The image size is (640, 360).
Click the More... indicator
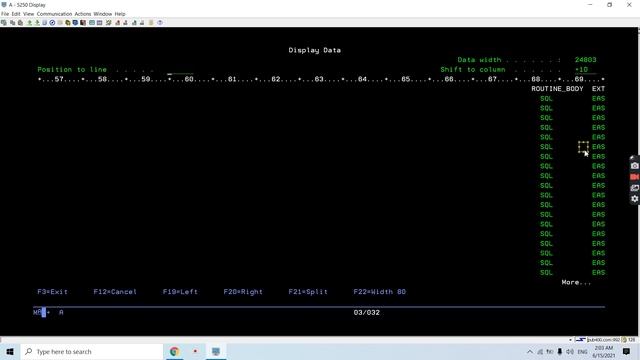(x=576, y=282)
